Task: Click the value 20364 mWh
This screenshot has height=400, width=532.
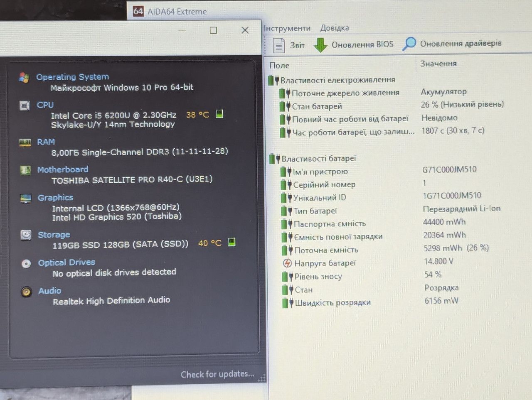Action: pyautogui.click(x=445, y=235)
